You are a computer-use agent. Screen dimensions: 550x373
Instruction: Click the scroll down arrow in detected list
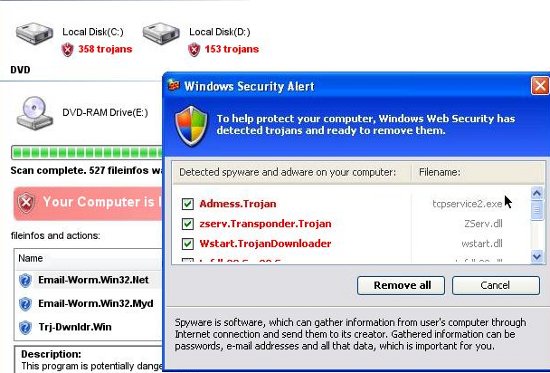pos(537,257)
